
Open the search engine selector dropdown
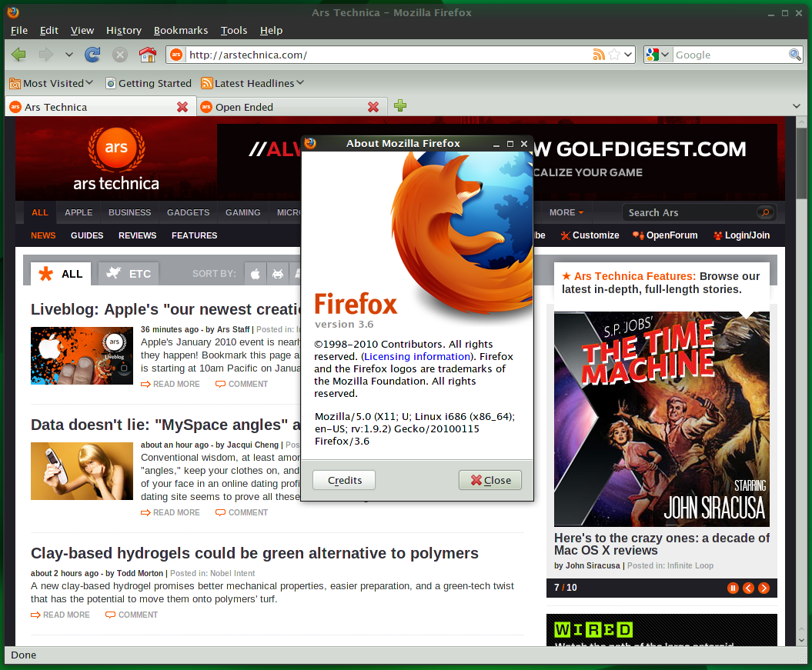658,55
